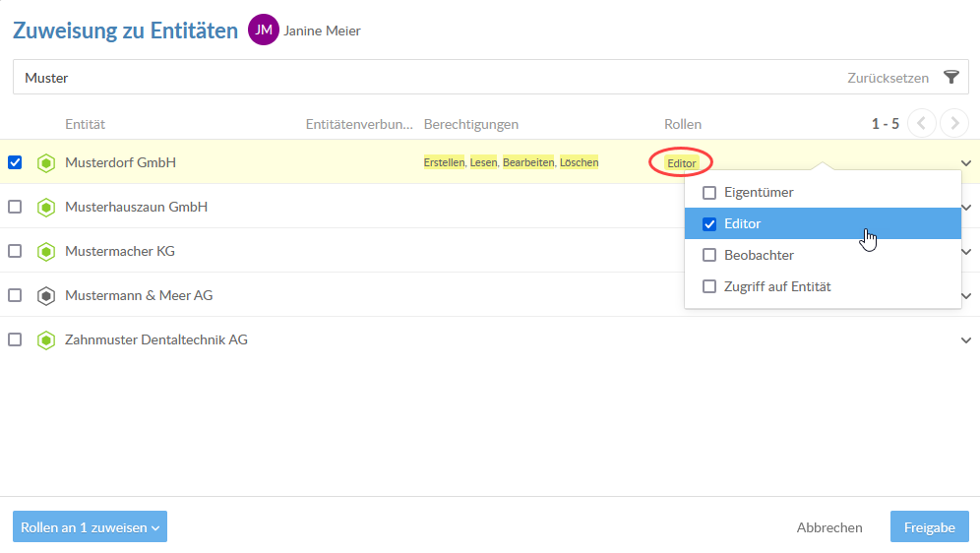Click the Janine Meier user name
Screen dimensions: 980x553
322,31
